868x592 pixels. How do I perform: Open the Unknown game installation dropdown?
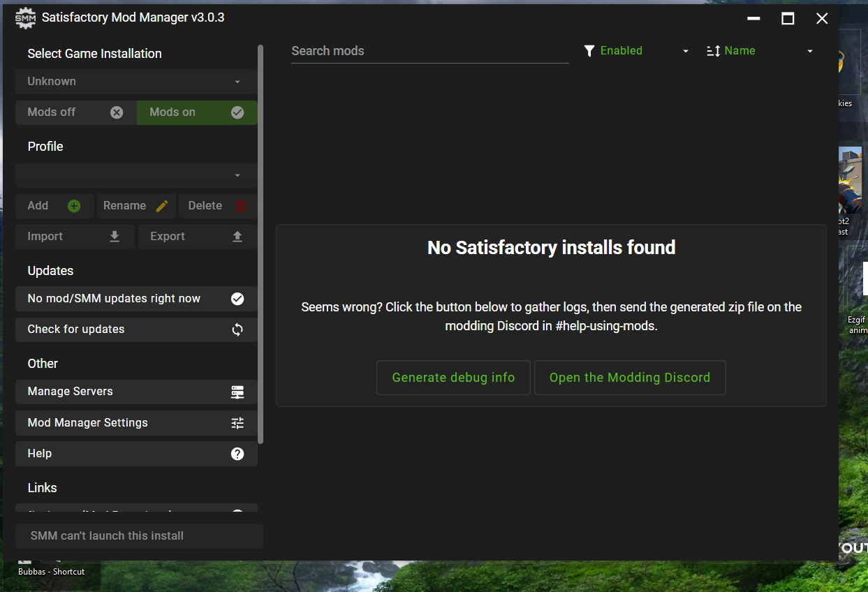(136, 82)
